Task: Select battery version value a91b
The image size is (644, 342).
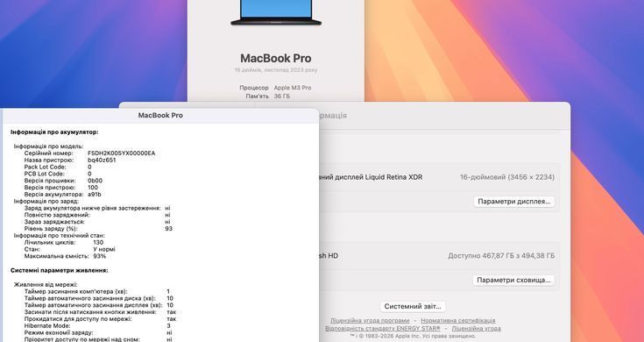Action: click(95, 194)
